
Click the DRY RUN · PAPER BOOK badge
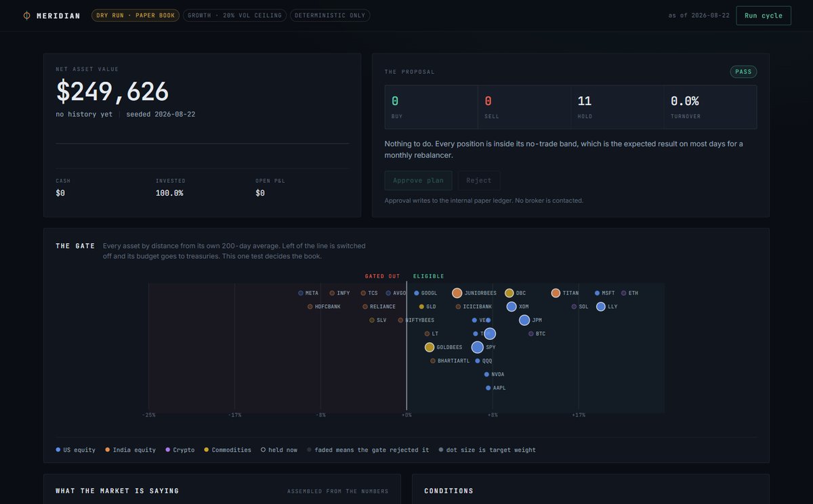coord(135,16)
